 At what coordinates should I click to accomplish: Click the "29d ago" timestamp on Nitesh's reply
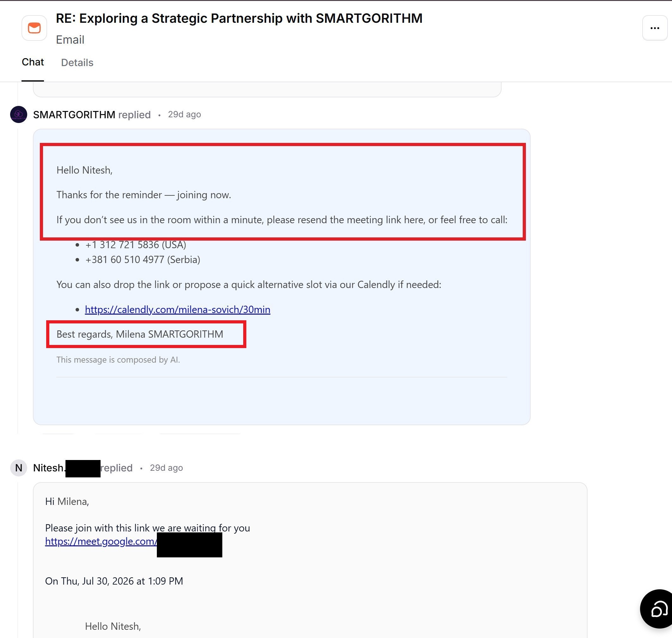[166, 468]
